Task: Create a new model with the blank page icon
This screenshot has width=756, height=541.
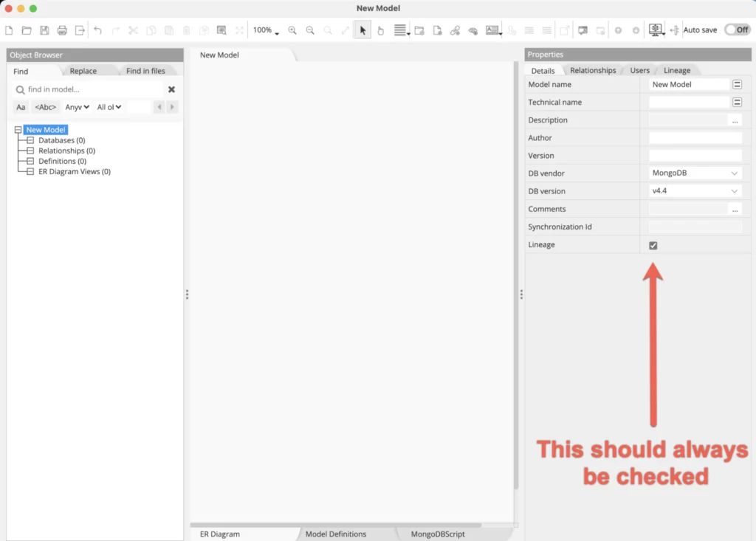Action: click(x=9, y=30)
